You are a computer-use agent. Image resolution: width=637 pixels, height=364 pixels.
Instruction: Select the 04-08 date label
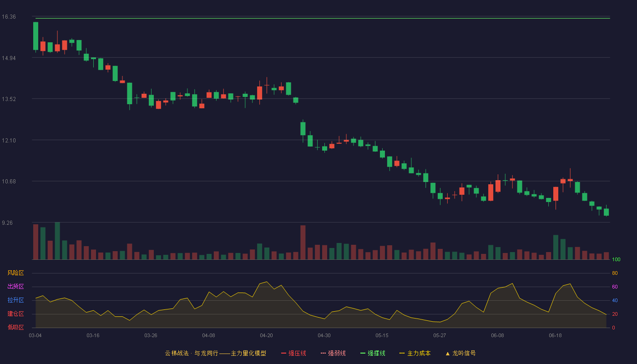pos(209,335)
